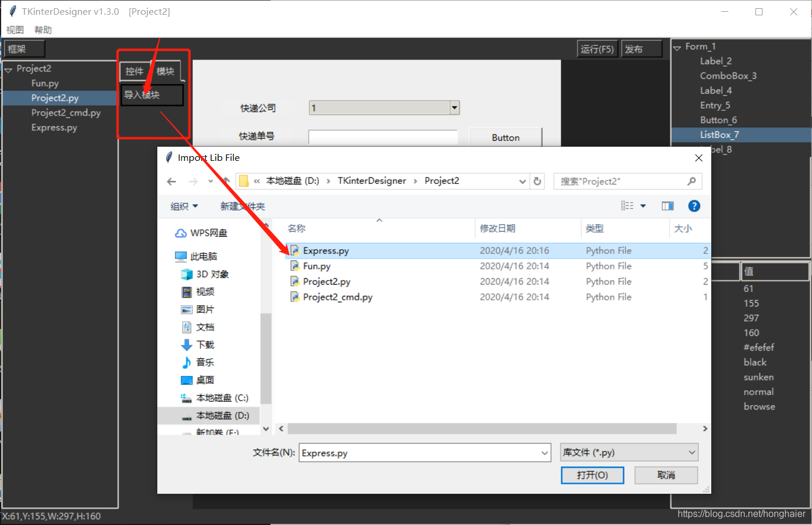Select 本地磁盘 (C:) drive in sidebar
This screenshot has width=812, height=525.
pyautogui.click(x=215, y=398)
